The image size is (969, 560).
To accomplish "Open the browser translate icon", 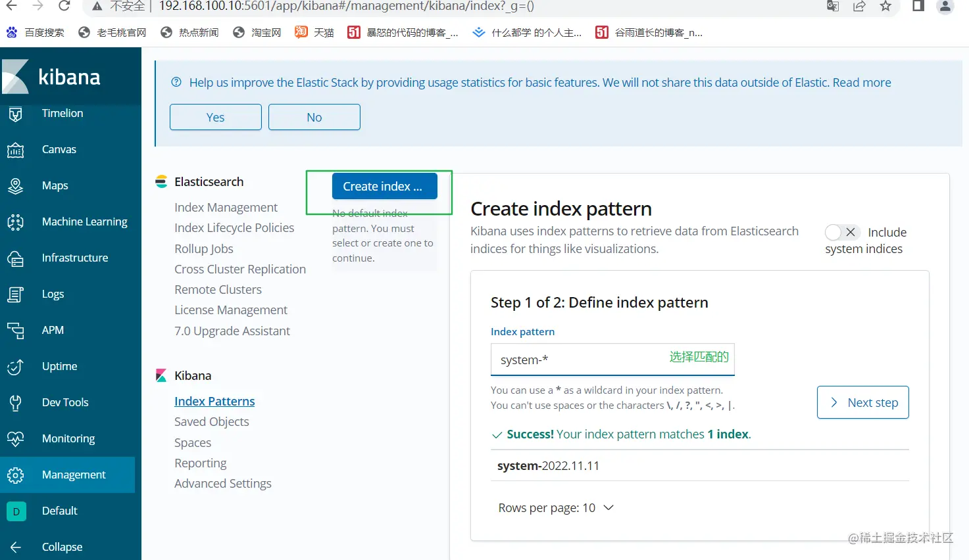I will coord(833,6).
